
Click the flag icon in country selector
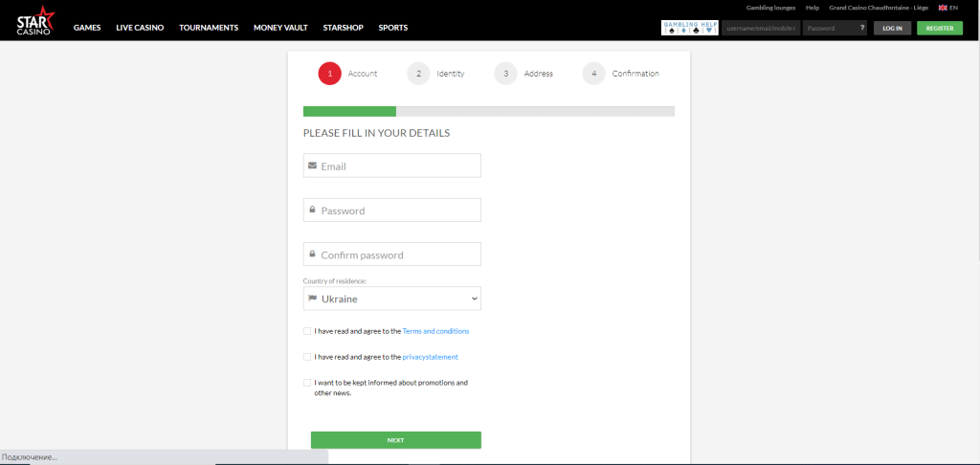pyautogui.click(x=313, y=299)
